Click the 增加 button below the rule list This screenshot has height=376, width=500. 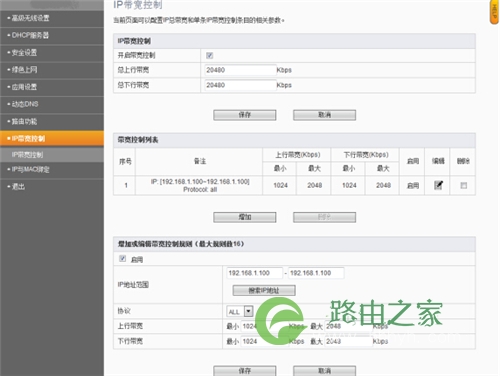[245, 217]
